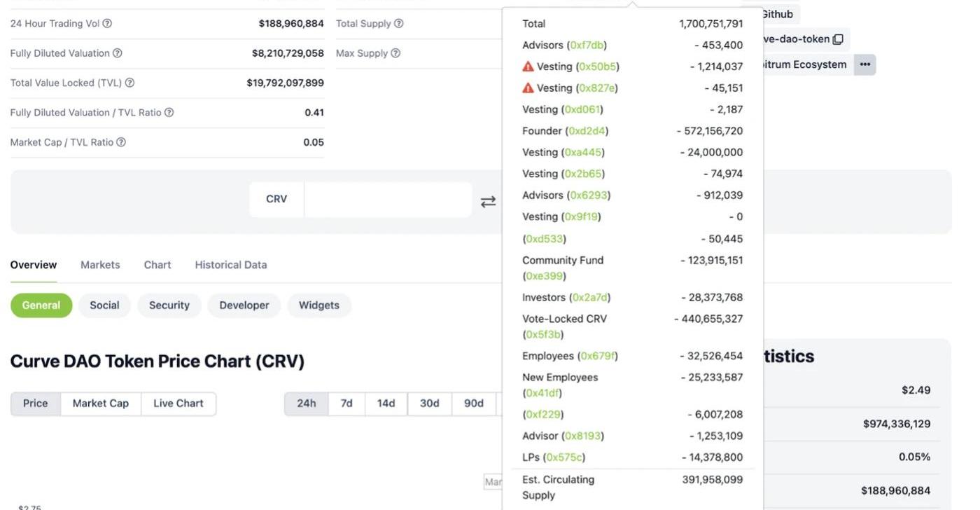Click the CRV amount input field
Screen dimensions: 980x510
388,200
